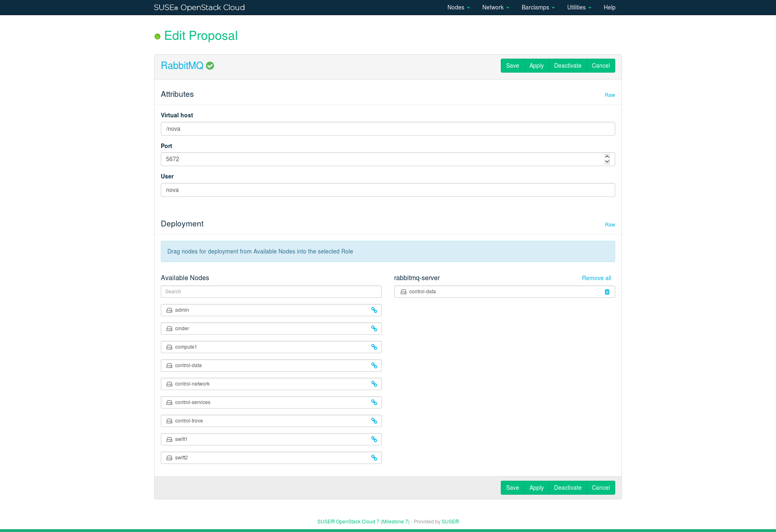The height and width of the screenshot is (532, 776).
Task: Delete control-data from rabbitmq-server using trash icon
Action: coord(607,292)
